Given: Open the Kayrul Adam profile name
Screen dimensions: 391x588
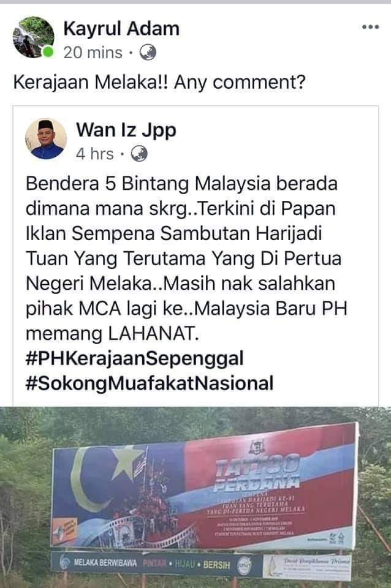Looking at the screenshot, I should coord(121,29).
